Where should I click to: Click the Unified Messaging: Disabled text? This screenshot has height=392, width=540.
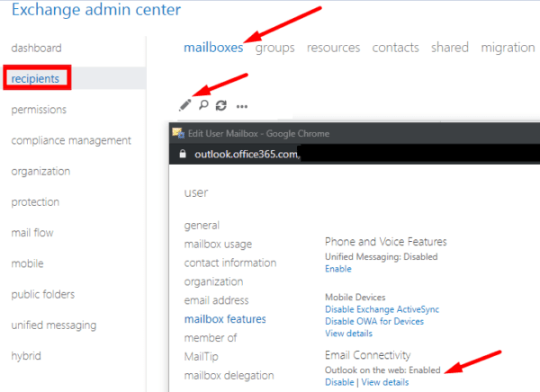[382, 257]
